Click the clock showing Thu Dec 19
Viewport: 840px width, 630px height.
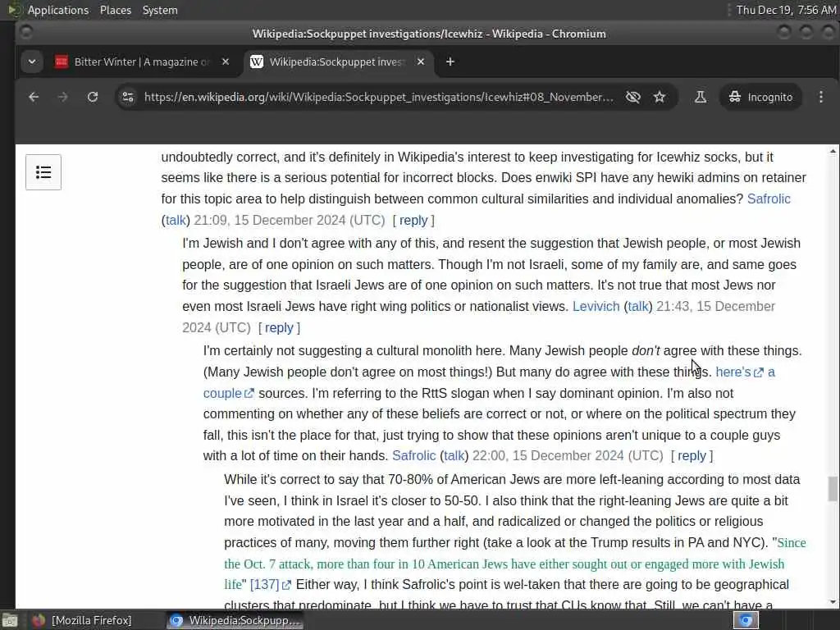point(785,10)
